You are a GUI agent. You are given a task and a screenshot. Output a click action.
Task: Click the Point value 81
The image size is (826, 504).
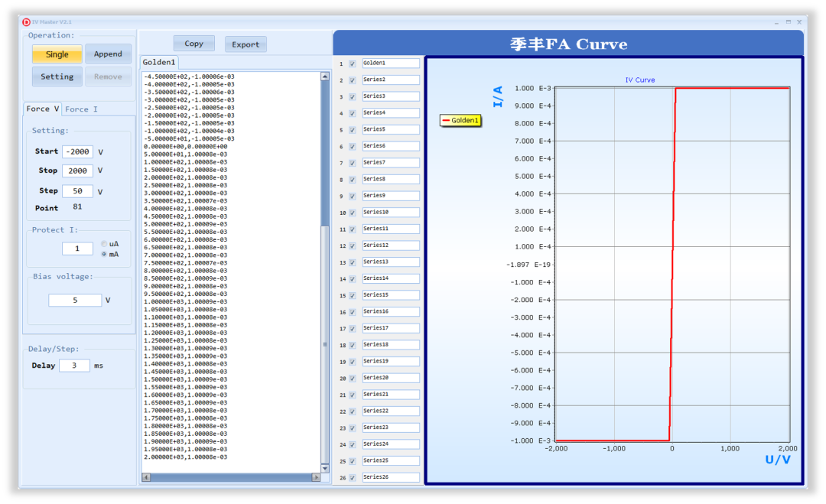[77, 207]
